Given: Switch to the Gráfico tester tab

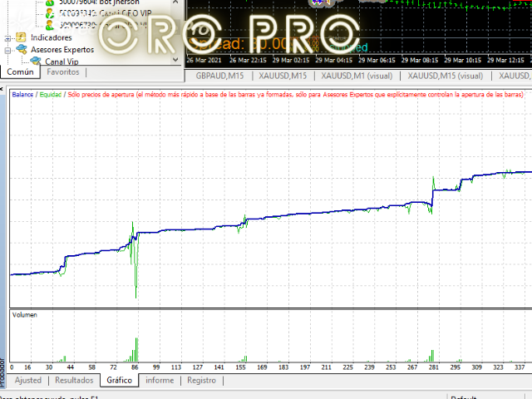Looking at the screenshot, I should coord(120,380).
